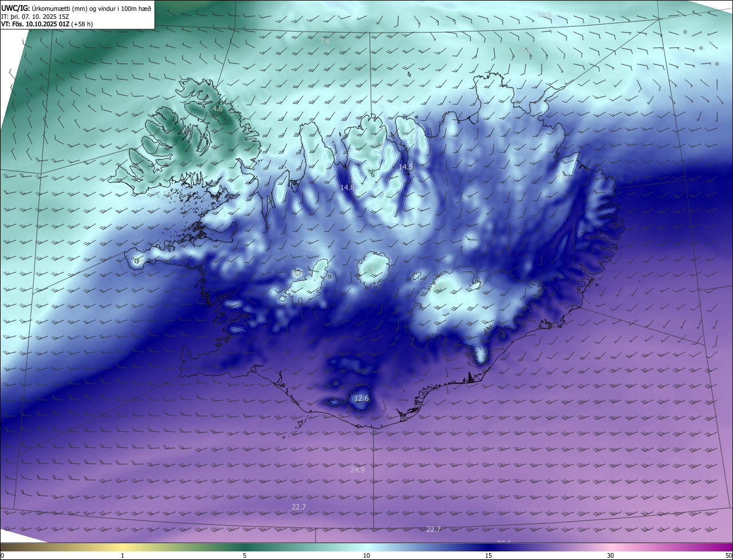Click color scale tick label 0

2,555
